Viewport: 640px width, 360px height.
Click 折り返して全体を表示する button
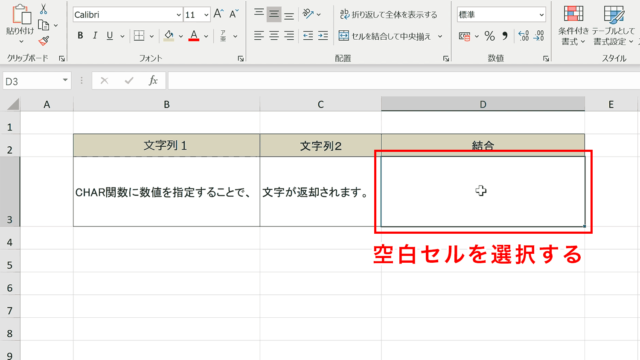(x=389, y=15)
